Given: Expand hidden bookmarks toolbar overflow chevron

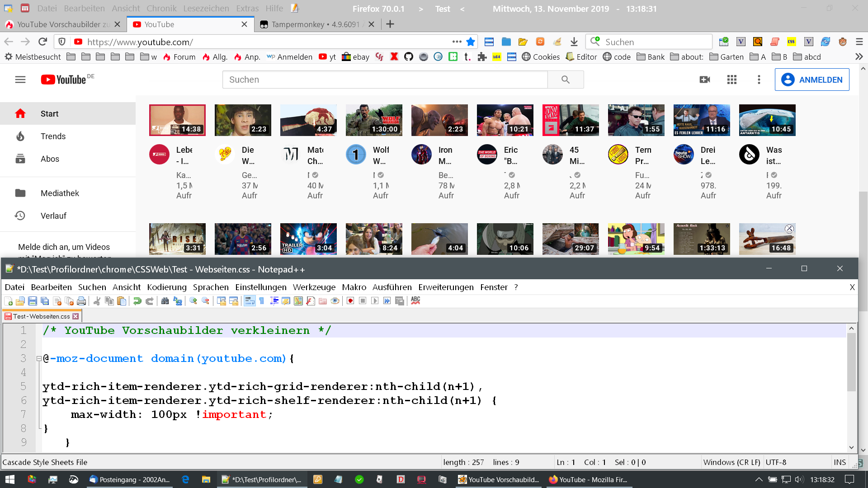Looking at the screenshot, I should [x=859, y=57].
